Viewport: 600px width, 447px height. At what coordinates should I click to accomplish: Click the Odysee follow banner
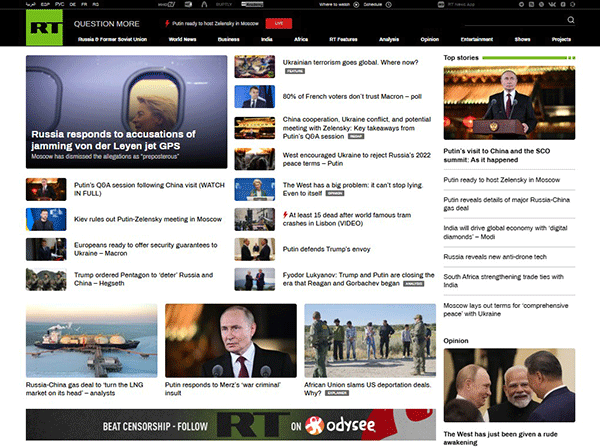tap(231, 424)
